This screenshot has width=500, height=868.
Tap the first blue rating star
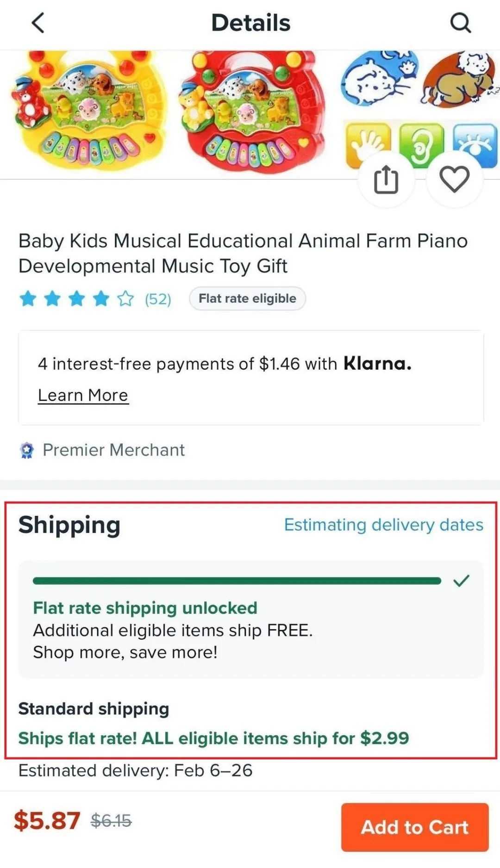coord(28,299)
